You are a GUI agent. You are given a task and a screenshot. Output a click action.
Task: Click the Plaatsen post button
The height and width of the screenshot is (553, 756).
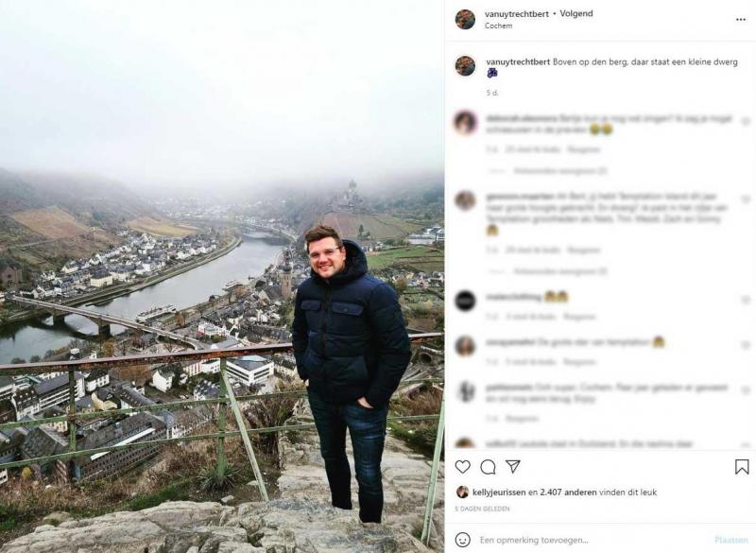[x=731, y=540]
